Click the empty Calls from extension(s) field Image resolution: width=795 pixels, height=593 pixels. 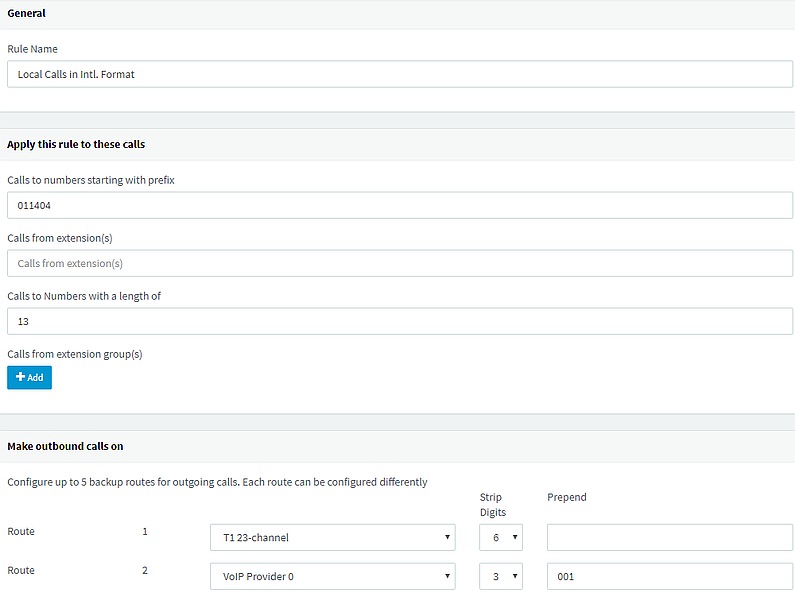400,263
